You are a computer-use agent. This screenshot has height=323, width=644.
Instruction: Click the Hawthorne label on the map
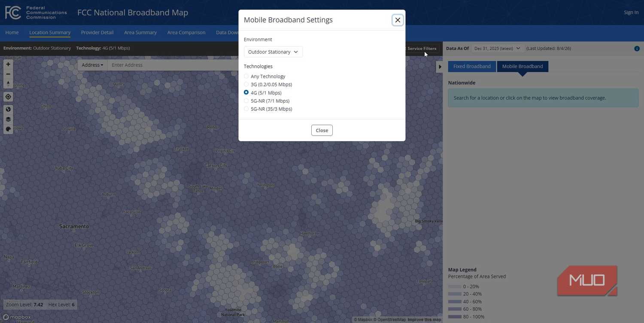point(310,234)
